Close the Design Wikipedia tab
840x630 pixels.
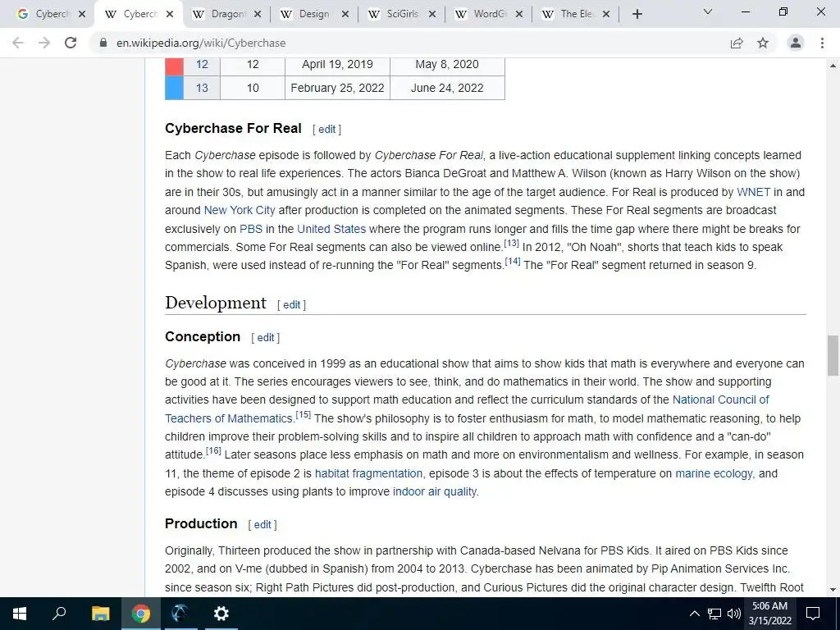point(345,14)
